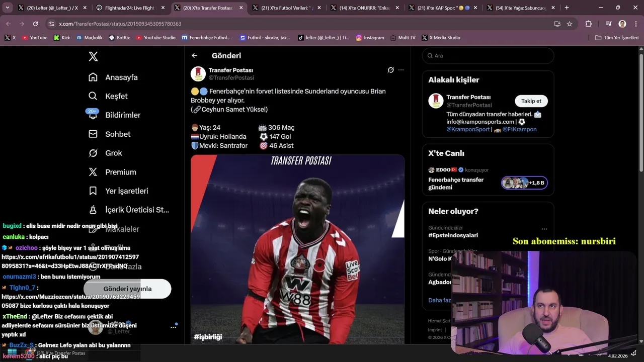Switch to X'te ONURRR tab
This screenshot has width=644, height=362.
365,8
